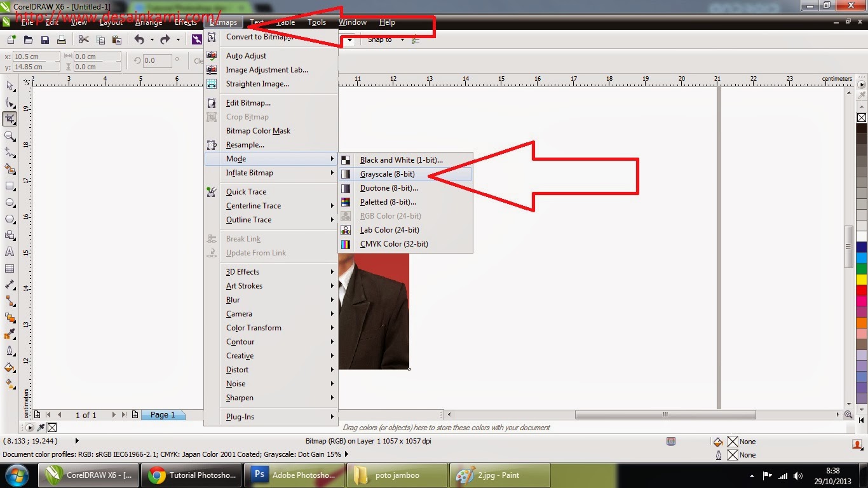Image resolution: width=868 pixels, height=488 pixels.
Task: Redo the last undone action
Action: (x=165, y=39)
